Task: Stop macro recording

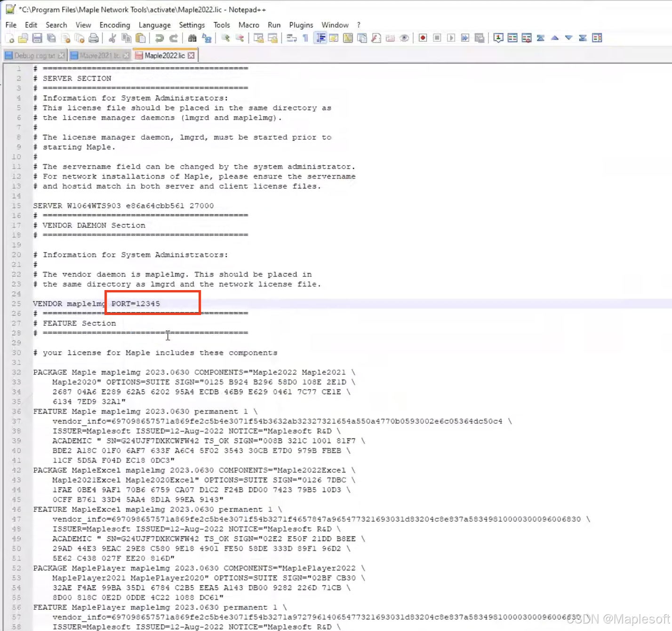Action: tap(437, 38)
